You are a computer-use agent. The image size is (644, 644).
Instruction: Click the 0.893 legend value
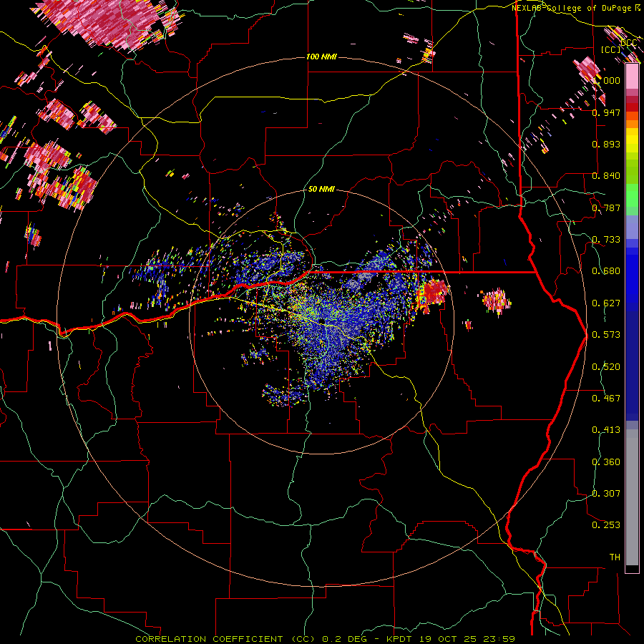(606, 144)
